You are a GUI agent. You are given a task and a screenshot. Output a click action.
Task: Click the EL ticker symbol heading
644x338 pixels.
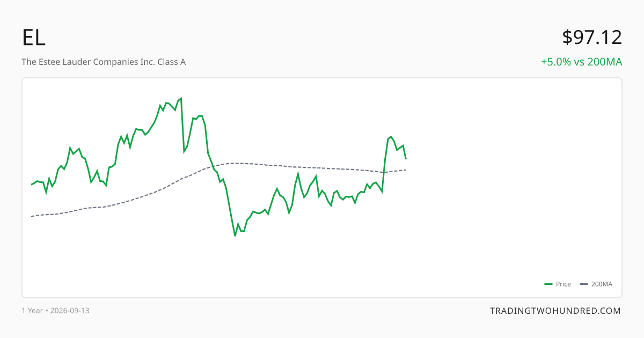pyautogui.click(x=34, y=38)
